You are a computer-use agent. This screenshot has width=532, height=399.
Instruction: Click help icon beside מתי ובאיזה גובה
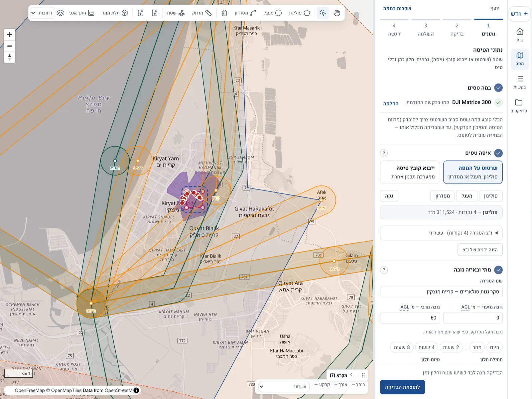tap(384, 270)
